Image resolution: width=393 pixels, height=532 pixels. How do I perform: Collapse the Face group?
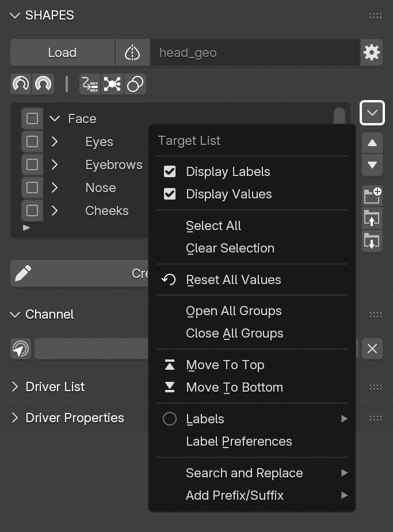coord(55,118)
